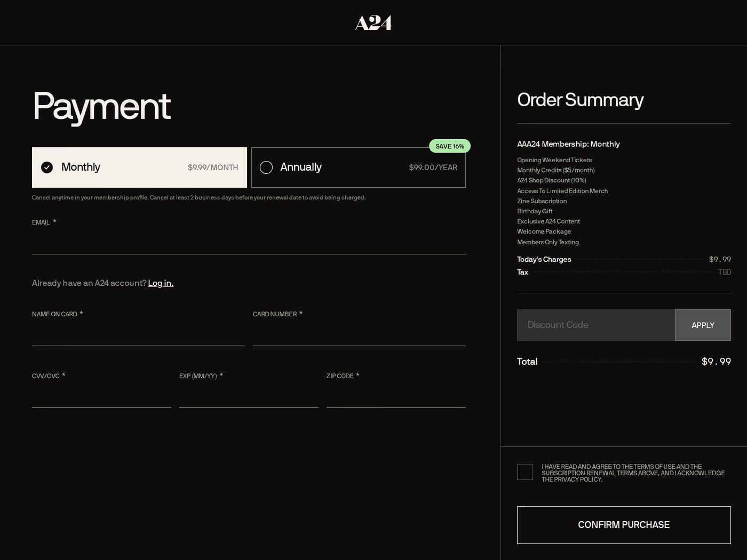Focus the Name on Card field
This screenshot has width=747, height=560.
[x=138, y=334]
